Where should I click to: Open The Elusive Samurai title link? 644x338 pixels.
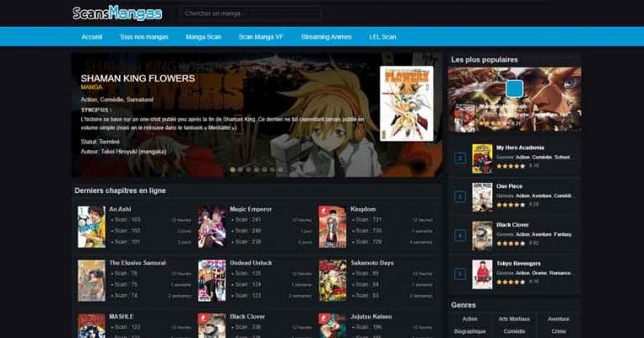[x=138, y=263]
